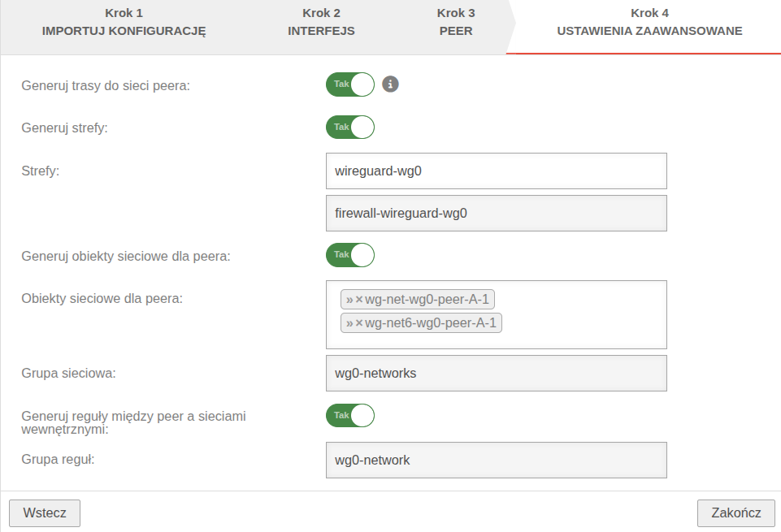The width and height of the screenshot is (781, 532).
Task: Click the "Generuj obiekty sieciowe dla peera:" label
Action: (x=125, y=257)
